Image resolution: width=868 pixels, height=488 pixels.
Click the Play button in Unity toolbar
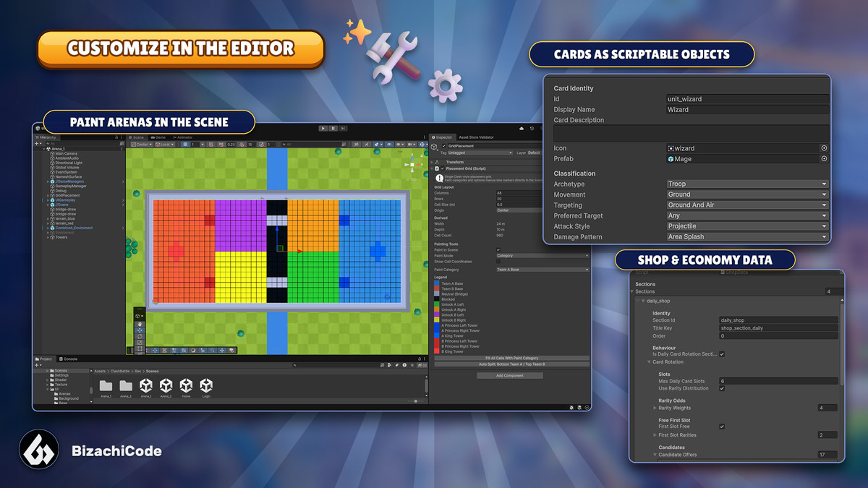click(x=323, y=128)
